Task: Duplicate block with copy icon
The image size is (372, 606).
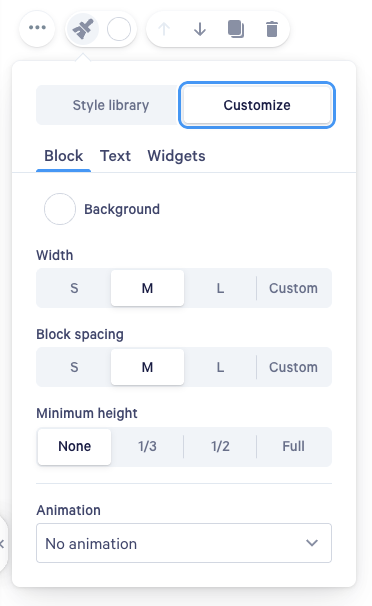Action: tap(236, 29)
